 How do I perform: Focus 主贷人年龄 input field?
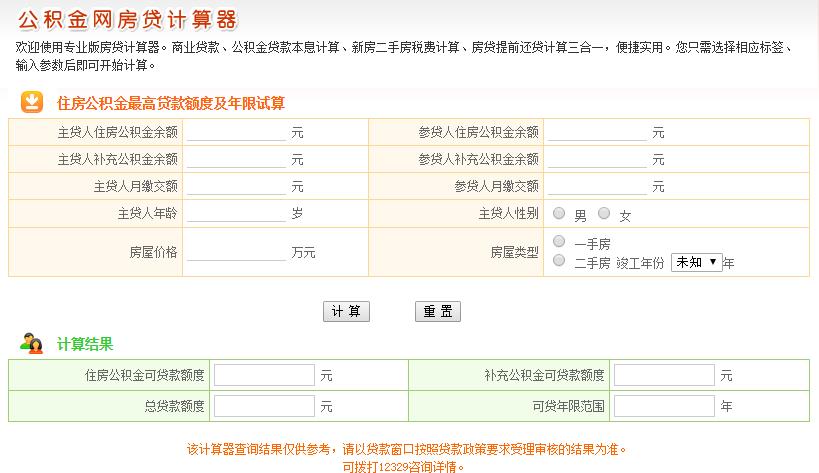click(237, 214)
